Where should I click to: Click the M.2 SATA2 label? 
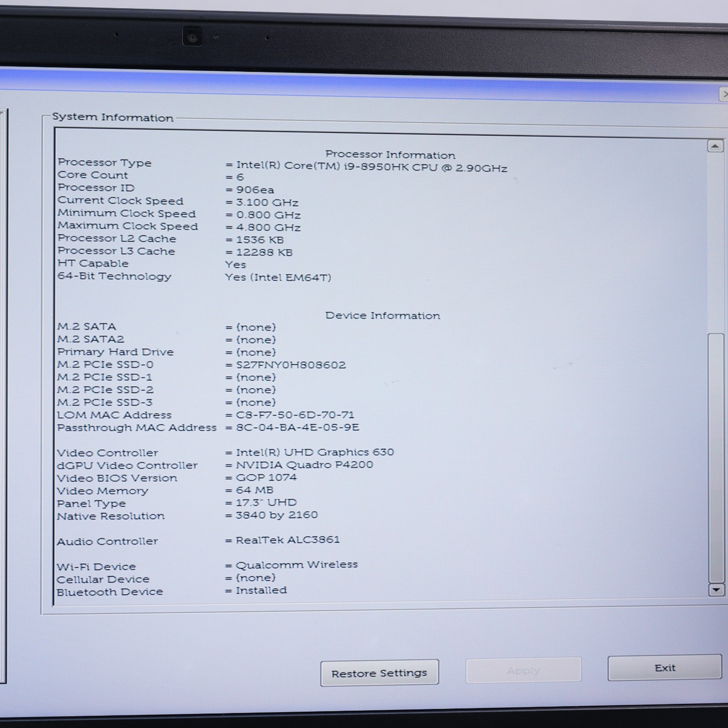(x=91, y=339)
